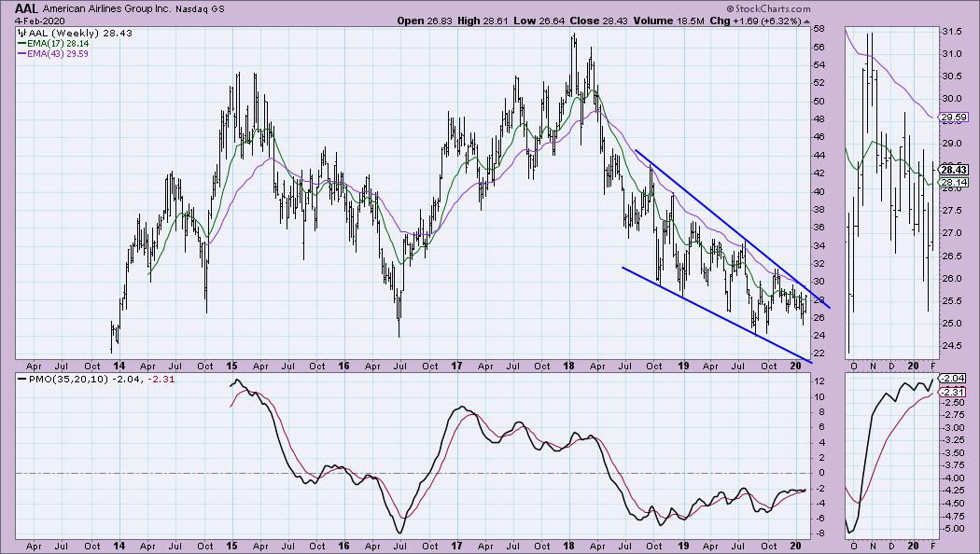Click the black PMO legend line swatch
Image resolution: width=980 pixels, height=554 pixels.
pyautogui.click(x=21, y=379)
